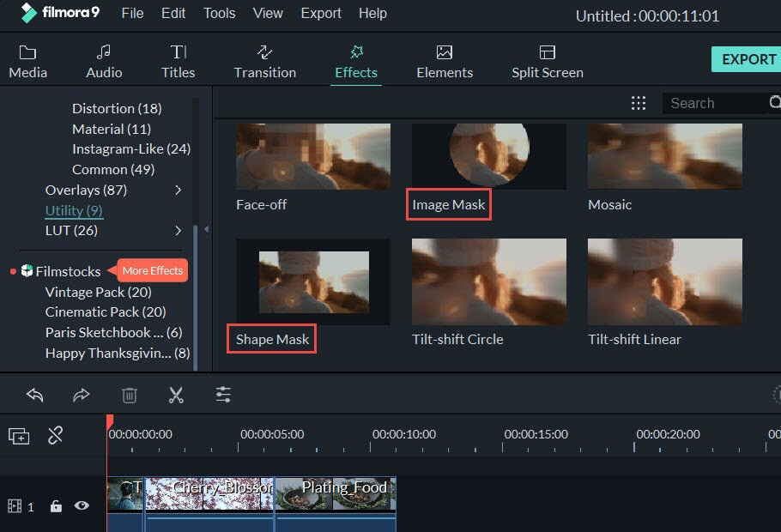Screen dimensions: 781x532
Task: Open the Titles tab
Action: tap(178, 62)
